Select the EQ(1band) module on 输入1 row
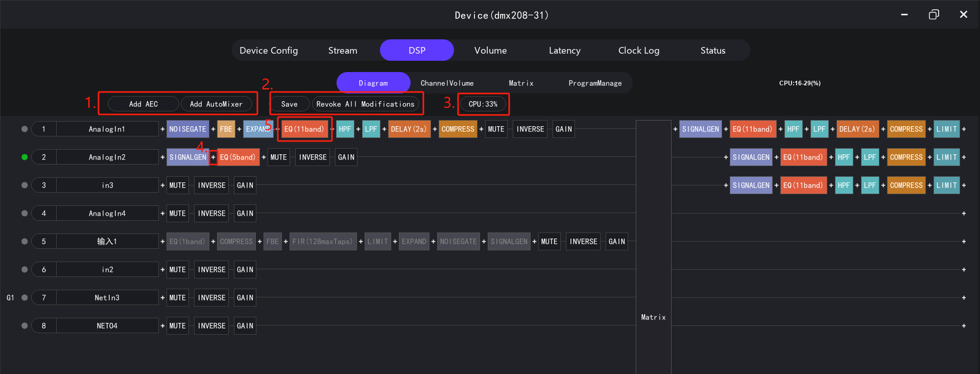The image size is (980, 374). (x=187, y=242)
